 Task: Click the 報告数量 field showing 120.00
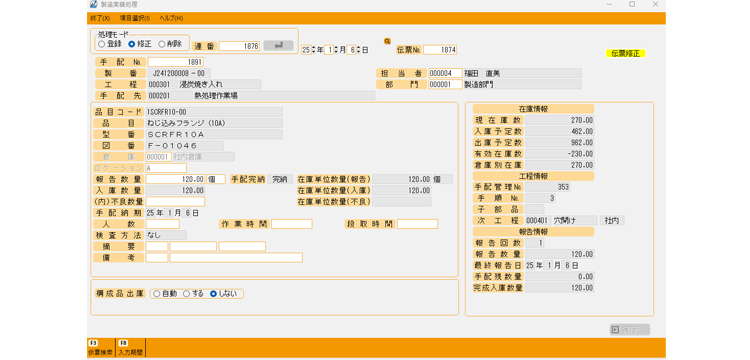176,179
